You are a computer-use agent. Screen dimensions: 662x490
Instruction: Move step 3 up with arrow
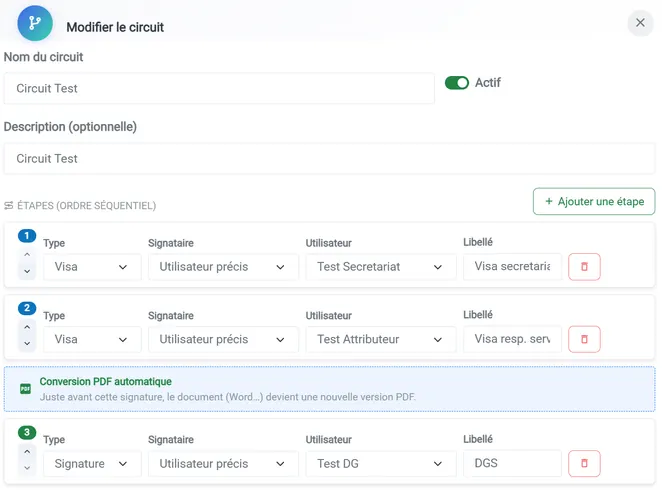point(27,452)
